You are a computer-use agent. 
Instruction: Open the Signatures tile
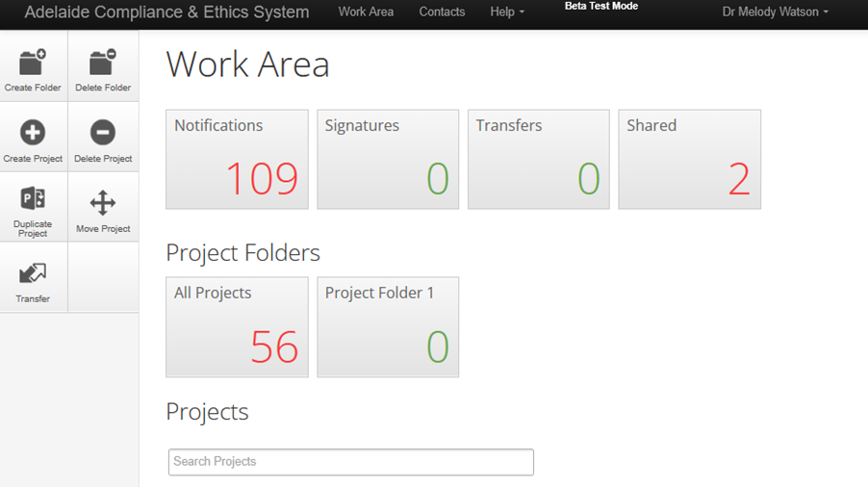coord(388,160)
